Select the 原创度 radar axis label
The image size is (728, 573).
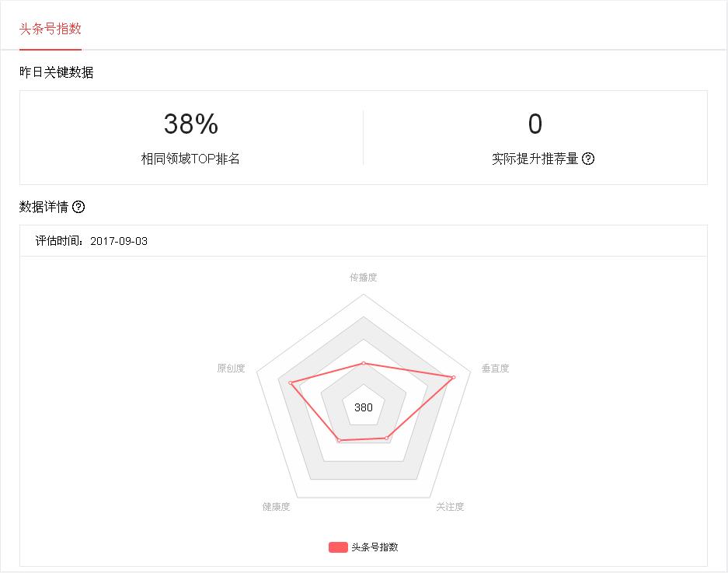[231, 368]
